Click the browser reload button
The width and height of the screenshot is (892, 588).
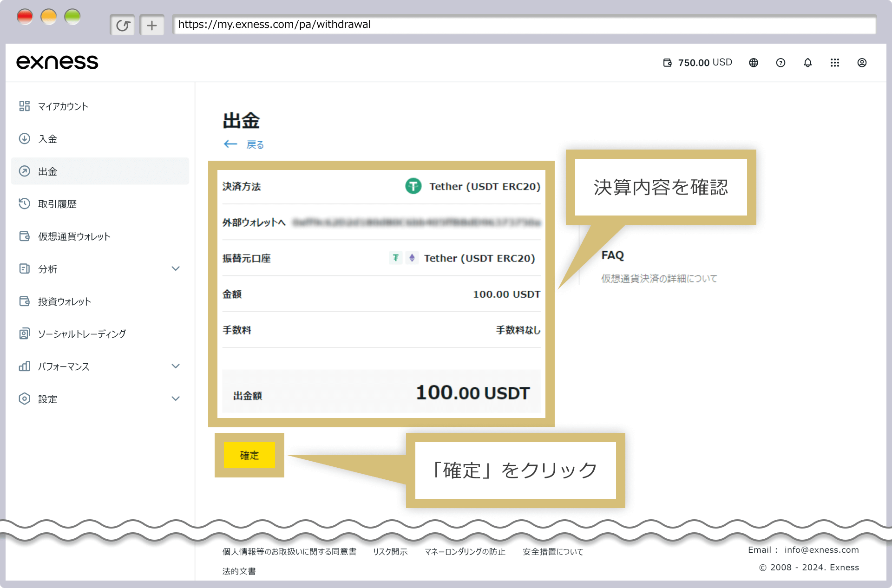tap(123, 25)
